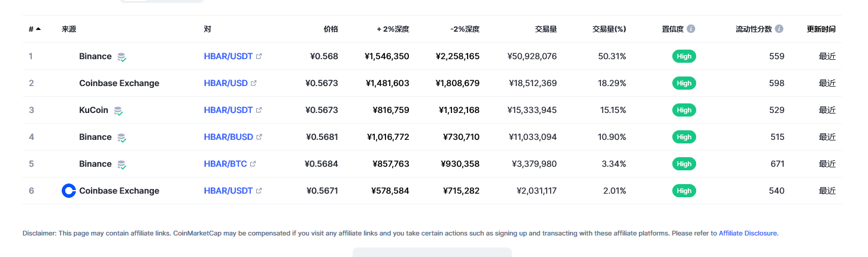Sort the table by the # column arrow
Image resolution: width=868 pixels, height=257 pixels.
38,29
